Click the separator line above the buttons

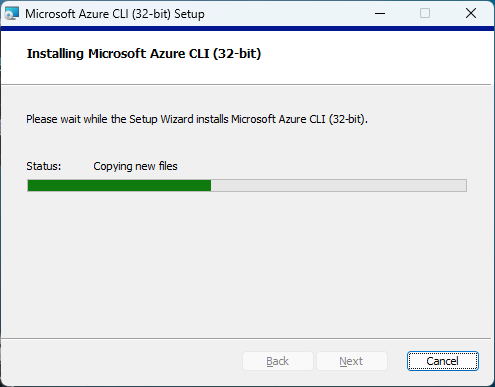246,339
